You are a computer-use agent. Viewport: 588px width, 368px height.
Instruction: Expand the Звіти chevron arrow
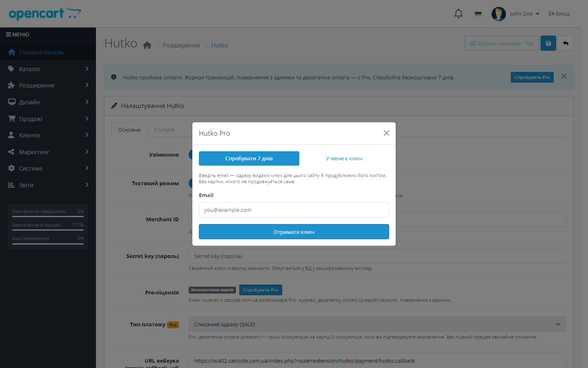point(87,185)
